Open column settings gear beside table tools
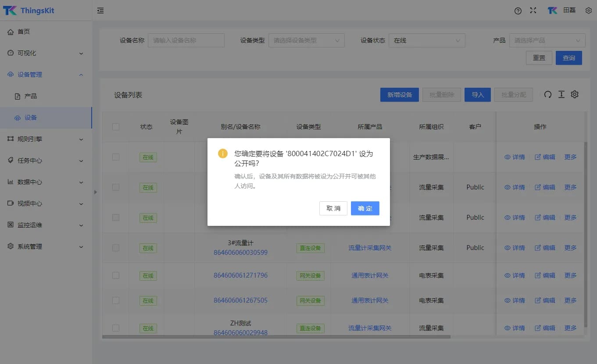 click(575, 94)
